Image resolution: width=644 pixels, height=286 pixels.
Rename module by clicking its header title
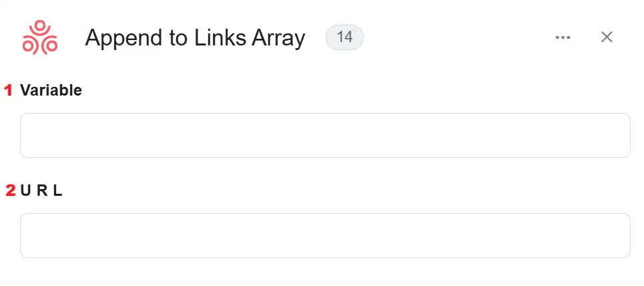pyautogui.click(x=195, y=38)
